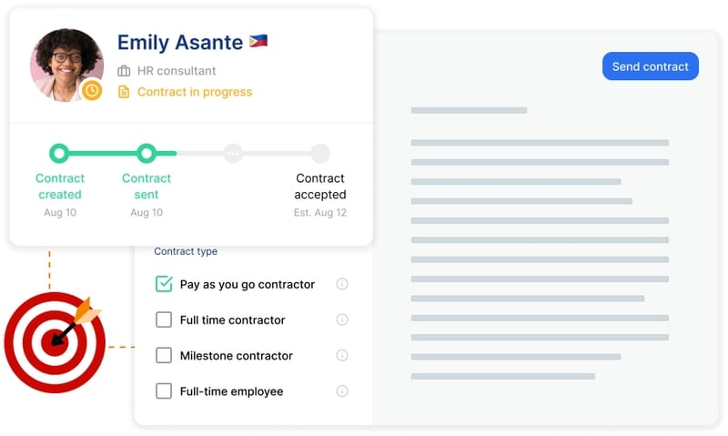Viewport: 728px width, 436px height.
Task: Check the Full time contractor checkbox
Action: click(x=164, y=320)
